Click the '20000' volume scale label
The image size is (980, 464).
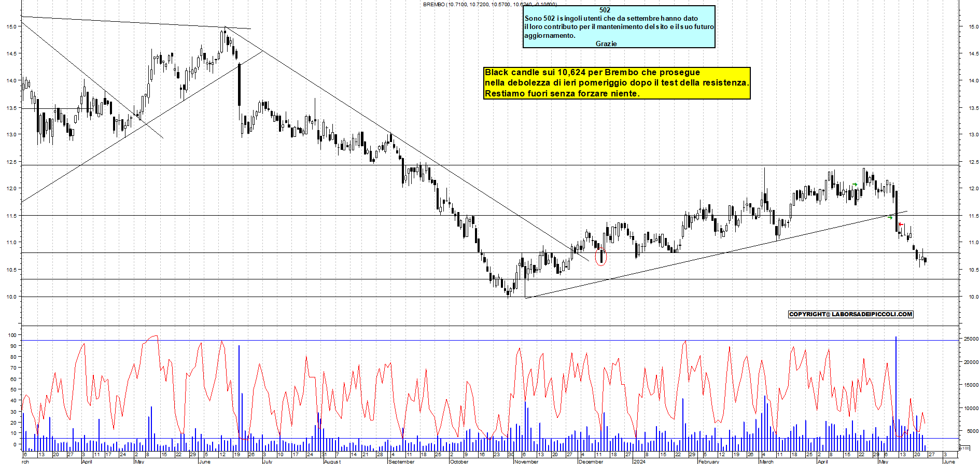(x=971, y=362)
